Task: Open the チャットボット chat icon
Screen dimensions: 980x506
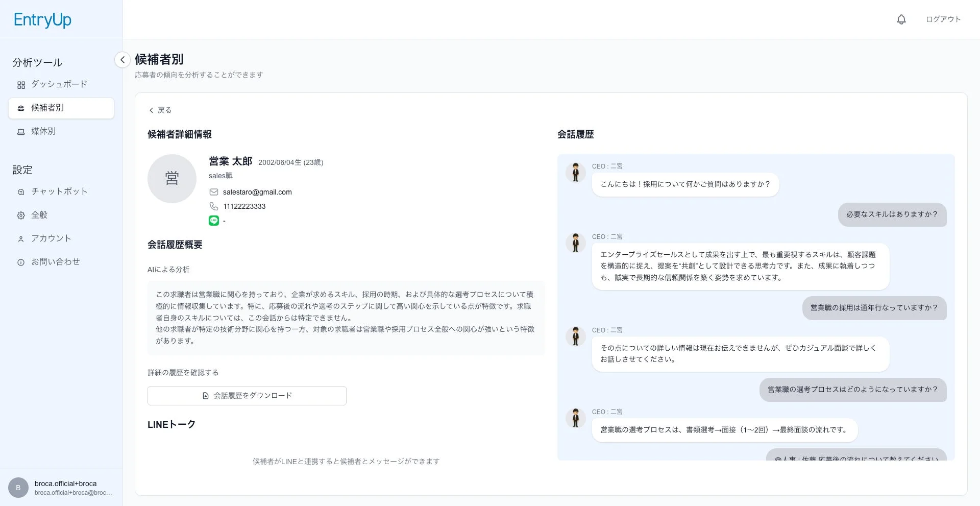Action: point(21,191)
